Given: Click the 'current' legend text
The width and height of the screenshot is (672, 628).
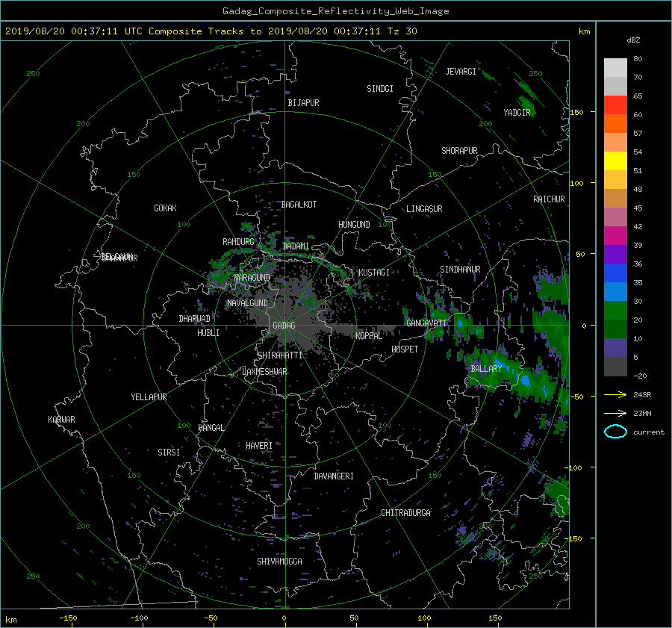Looking at the screenshot, I should (649, 432).
